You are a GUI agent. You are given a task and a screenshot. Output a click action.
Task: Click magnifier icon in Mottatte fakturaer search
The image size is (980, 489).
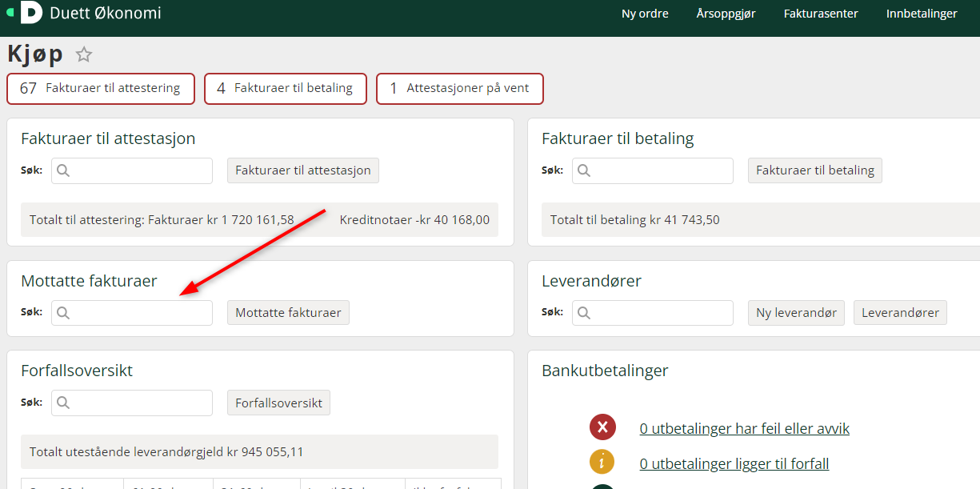coord(63,313)
